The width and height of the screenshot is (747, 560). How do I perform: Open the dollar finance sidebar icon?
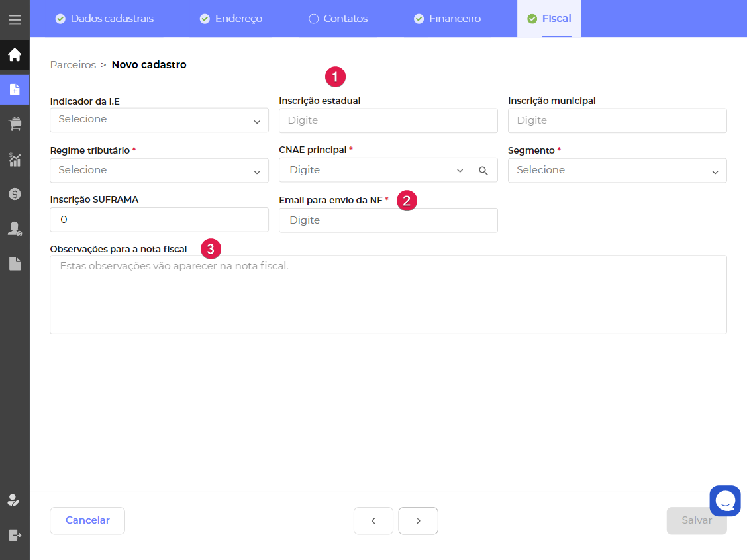[15, 194]
